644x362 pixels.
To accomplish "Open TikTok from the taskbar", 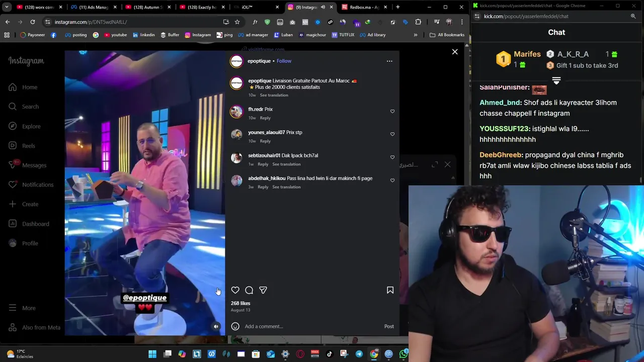I will pyautogui.click(x=330, y=354).
